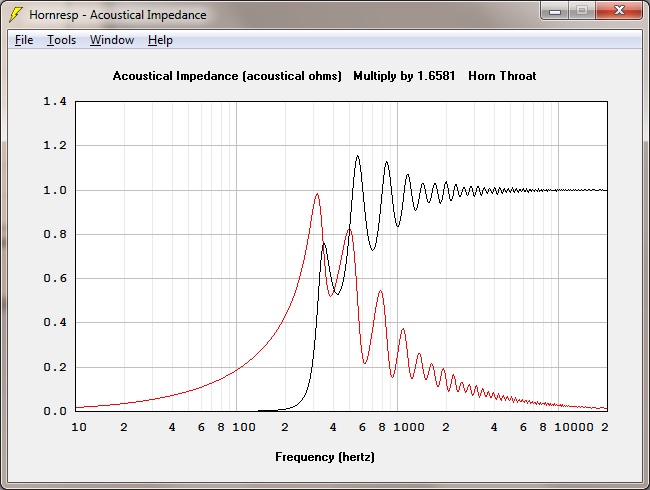The image size is (650, 490).
Task: Click the 1.2 y-axis value
Action: pyautogui.click(x=55, y=146)
